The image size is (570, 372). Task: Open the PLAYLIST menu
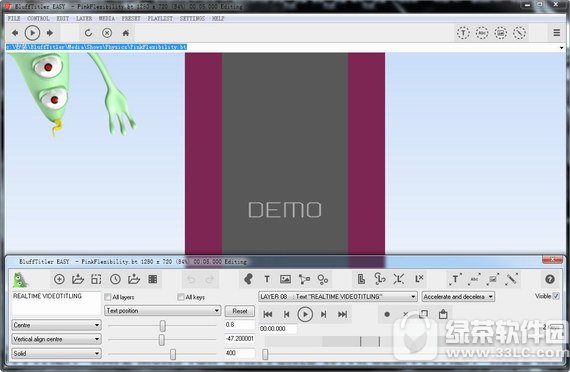(160, 18)
